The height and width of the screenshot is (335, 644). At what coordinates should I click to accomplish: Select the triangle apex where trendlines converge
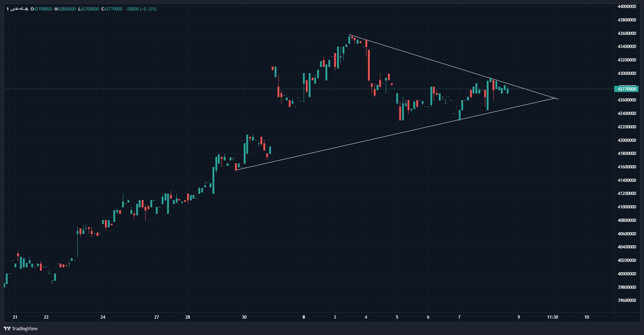click(556, 98)
